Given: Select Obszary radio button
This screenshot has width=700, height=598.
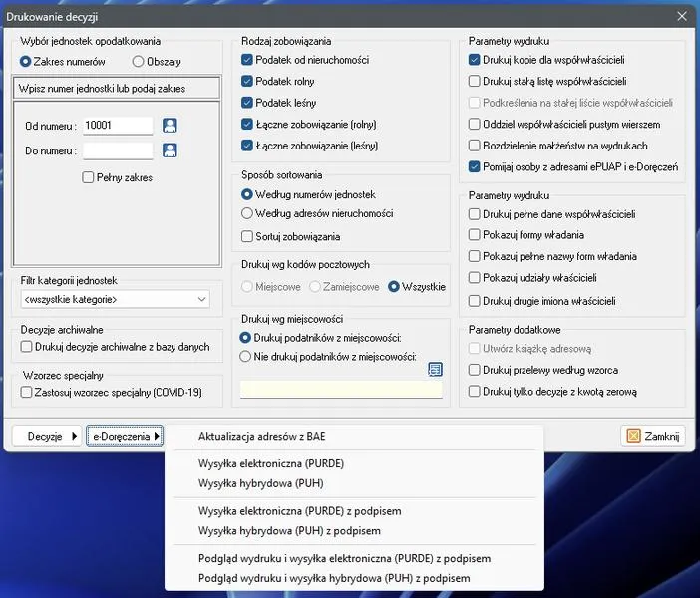Looking at the screenshot, I should tap(139, 62).
